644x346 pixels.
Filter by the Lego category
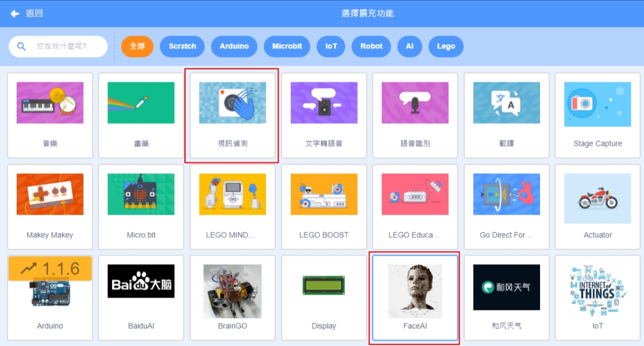(446, 46)
